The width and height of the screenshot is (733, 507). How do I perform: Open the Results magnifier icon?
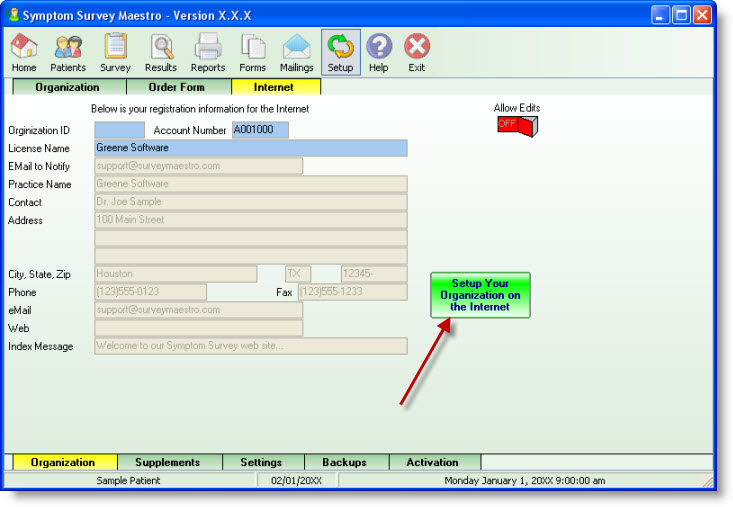(161, 52)
